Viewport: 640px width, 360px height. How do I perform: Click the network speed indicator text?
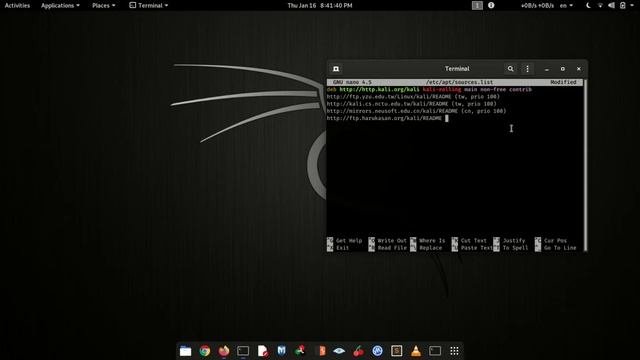[537, 5]
